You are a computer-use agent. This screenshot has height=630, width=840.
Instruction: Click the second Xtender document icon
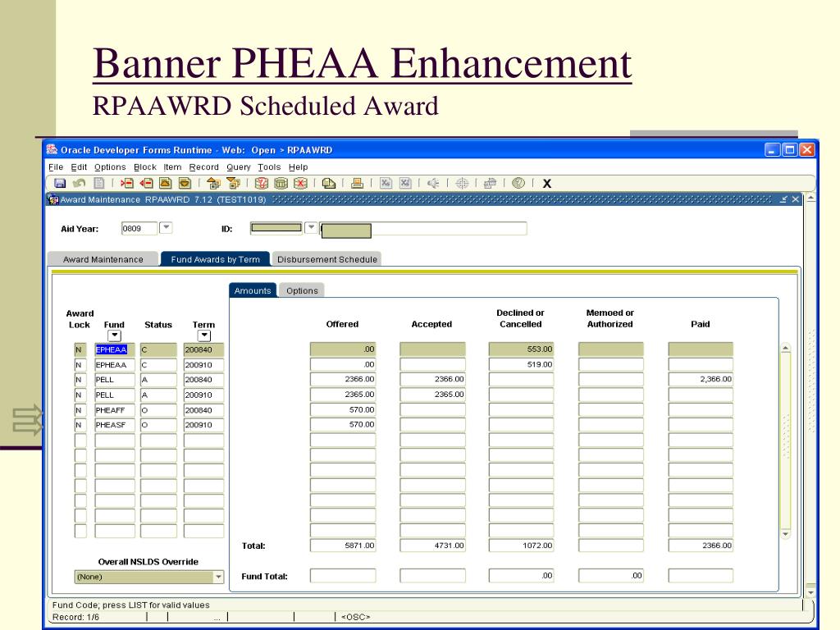(405, 183)
